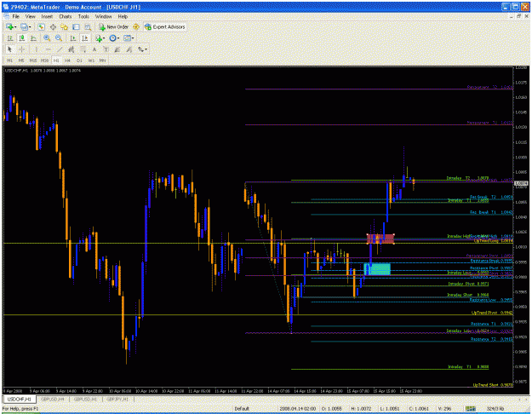Switch to Bar Chart display
Viewport: 532px width, 414px height.
coord(10,38)
